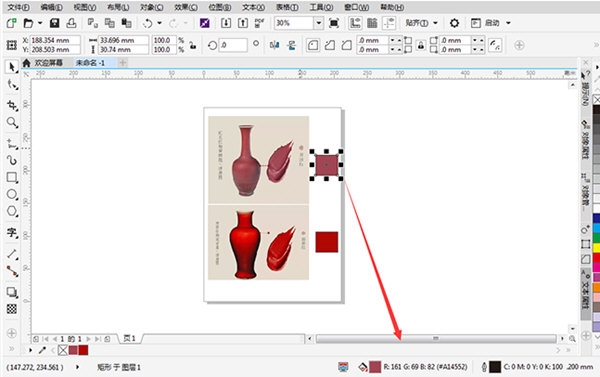This screenshot has height=377, width=600.
Task: Click the bright red document palette swatch
Action: point(83,350)
